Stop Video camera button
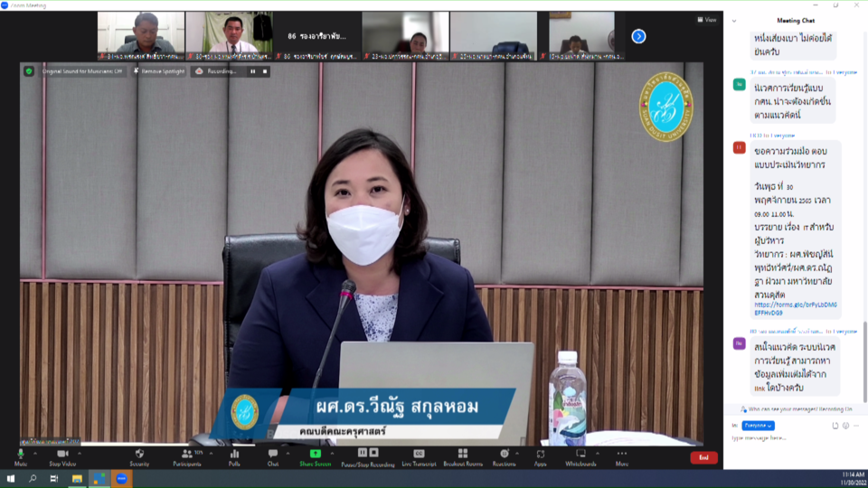The width and height of the screenshot is (868, 488). click(x=62, y=457)
